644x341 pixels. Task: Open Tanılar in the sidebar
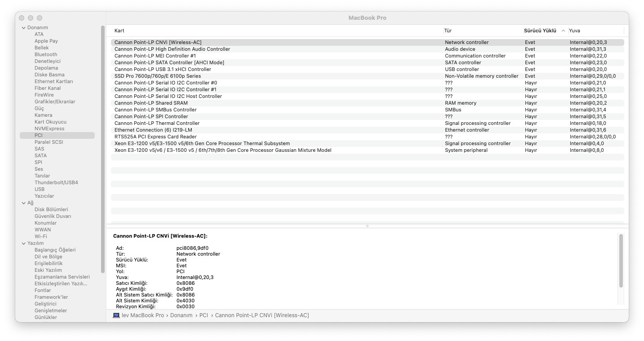(x=42, y=176)
